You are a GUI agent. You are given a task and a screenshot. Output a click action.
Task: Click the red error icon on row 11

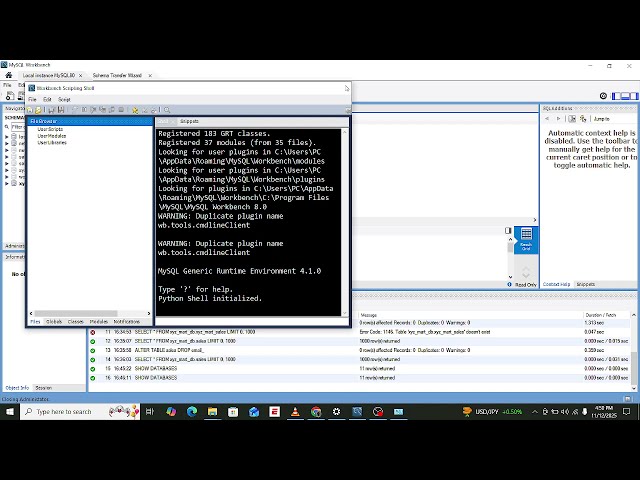tap(93, 332)
